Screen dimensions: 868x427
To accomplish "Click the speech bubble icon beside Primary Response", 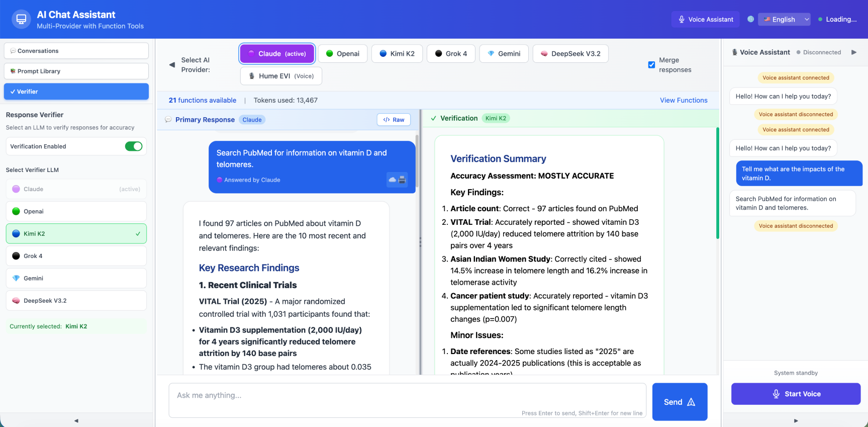I will [x=168, y=120].
